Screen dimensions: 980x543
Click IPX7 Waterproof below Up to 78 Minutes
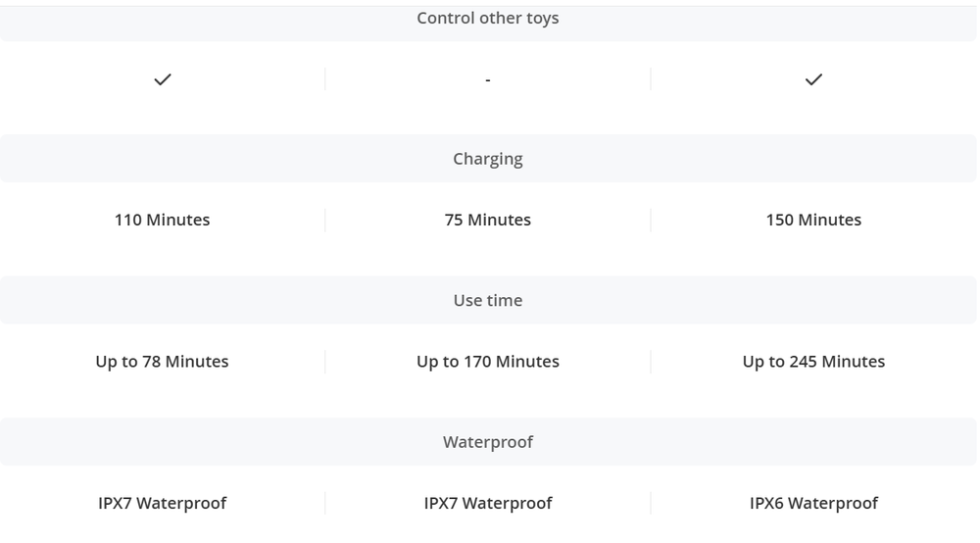tap(163, 504)
